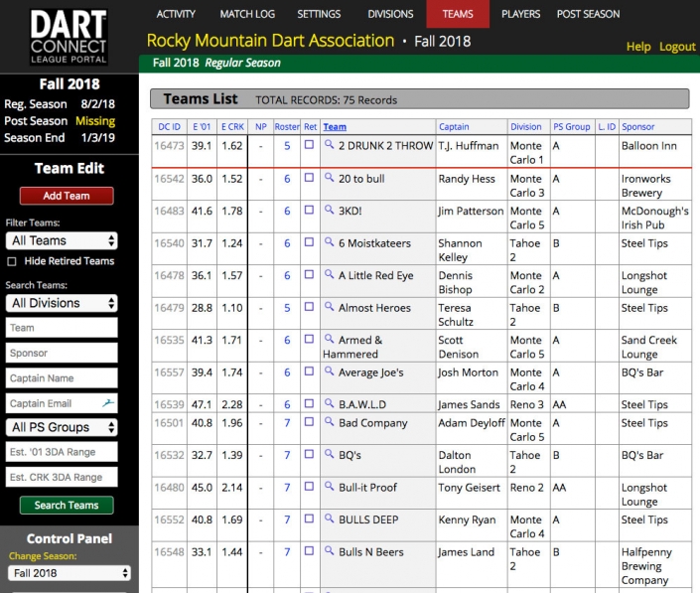700x593 pixels.
Task: Open the Divisions tab
Action: pos(389,14)
